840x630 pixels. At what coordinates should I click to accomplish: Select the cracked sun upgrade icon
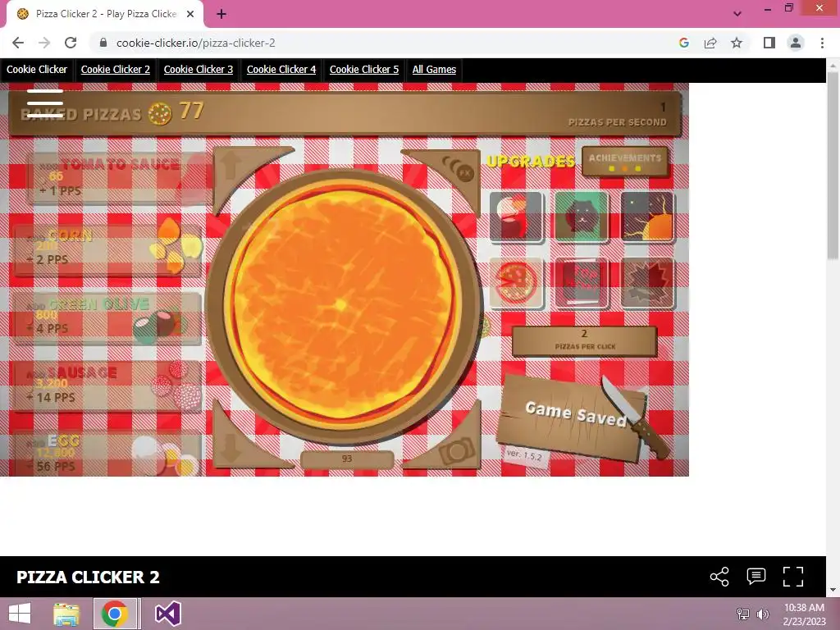pos(647,217)
